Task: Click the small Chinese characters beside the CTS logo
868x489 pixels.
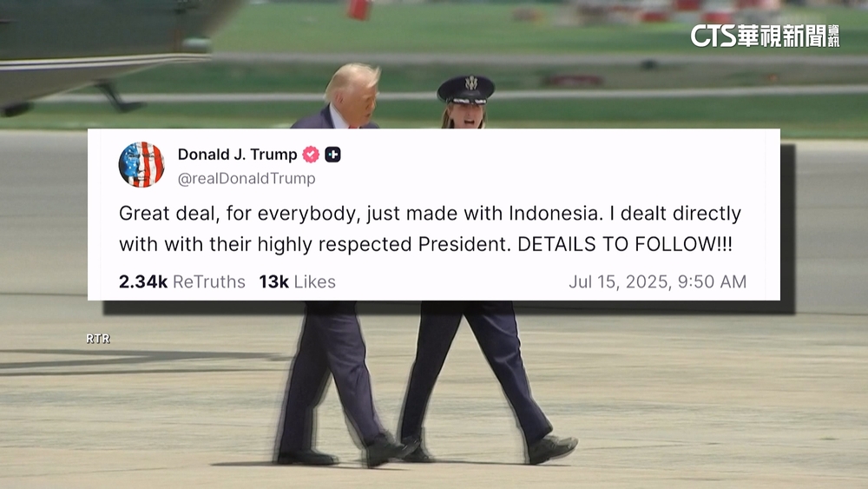Action: (833, 36)
